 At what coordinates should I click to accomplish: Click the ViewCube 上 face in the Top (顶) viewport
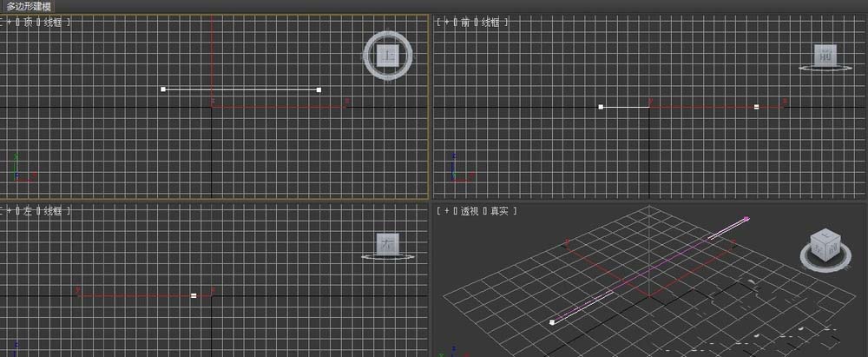pos(387,56)
